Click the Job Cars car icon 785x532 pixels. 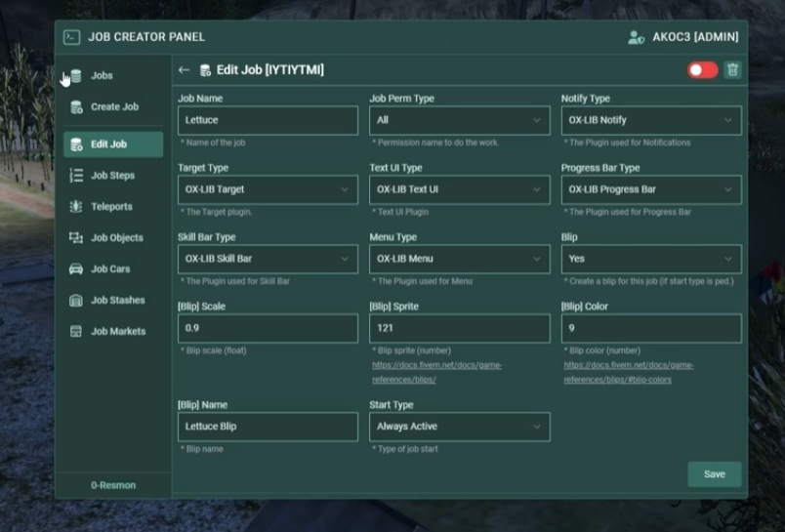(x=76, y=268)
